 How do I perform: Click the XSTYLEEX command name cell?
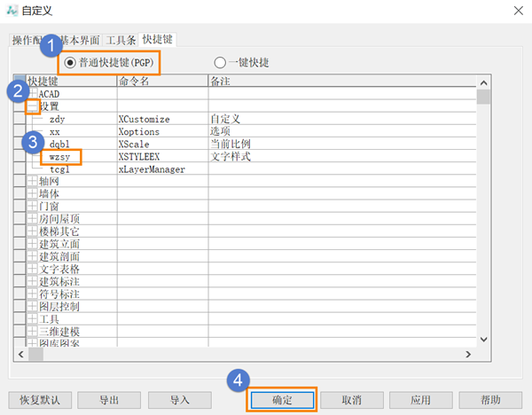point(162,157)
